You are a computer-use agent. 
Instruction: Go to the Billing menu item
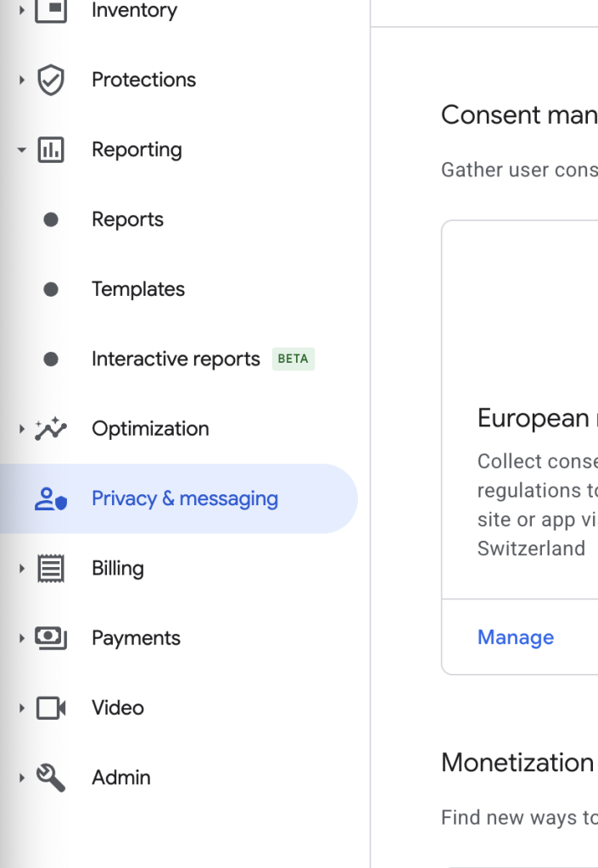click(x=118, y=569)
